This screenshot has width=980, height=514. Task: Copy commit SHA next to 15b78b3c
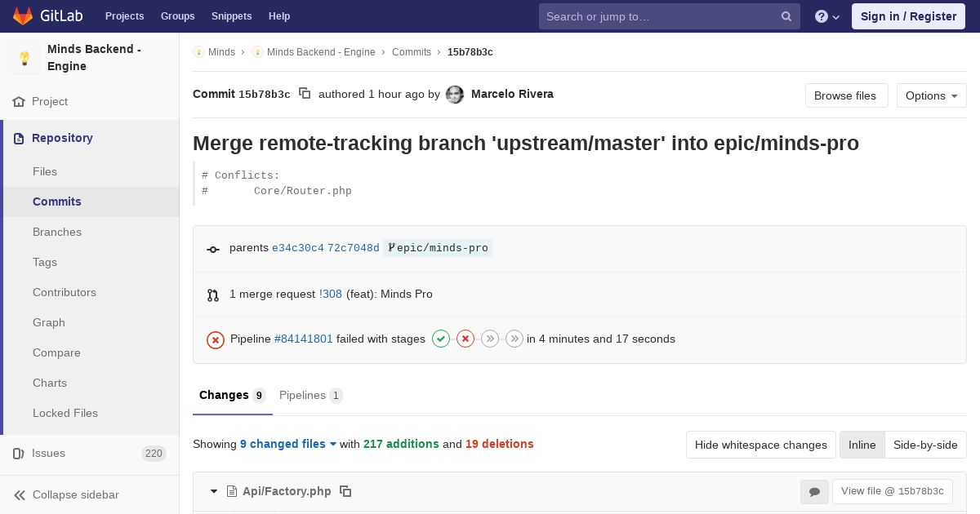point(305,93)
